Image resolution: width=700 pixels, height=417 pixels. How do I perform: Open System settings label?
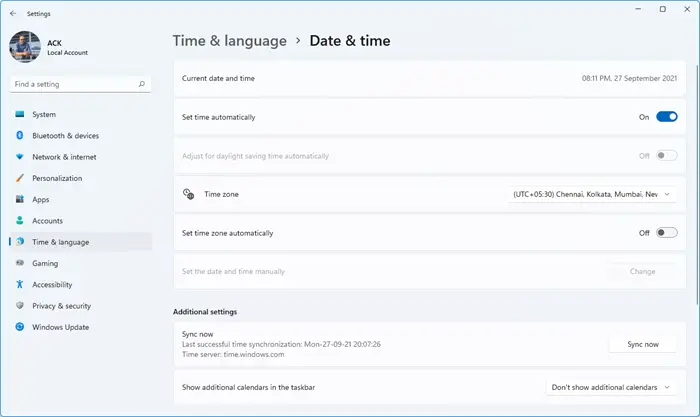pyautogui.click(x=44, y=114)
